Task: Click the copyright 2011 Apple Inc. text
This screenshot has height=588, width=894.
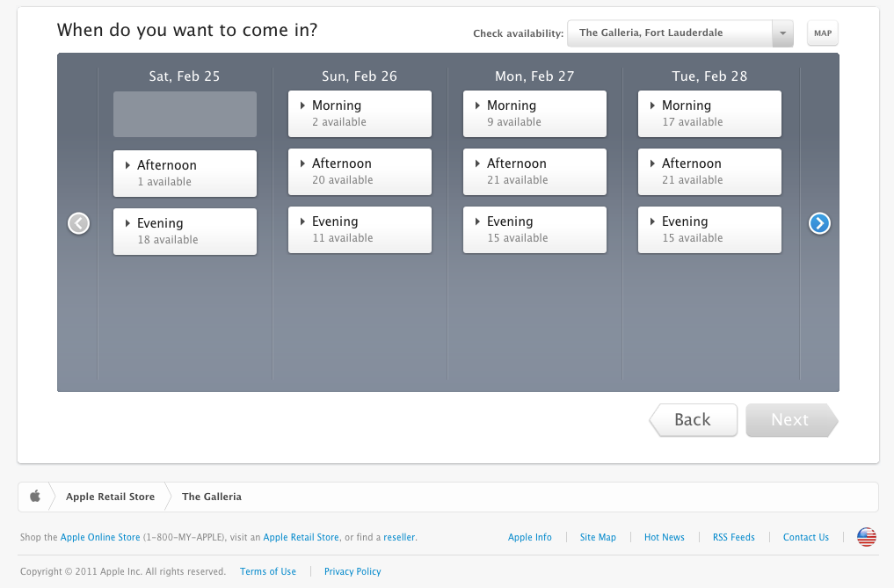Action: pyautogui.click(x=123, y=571)
